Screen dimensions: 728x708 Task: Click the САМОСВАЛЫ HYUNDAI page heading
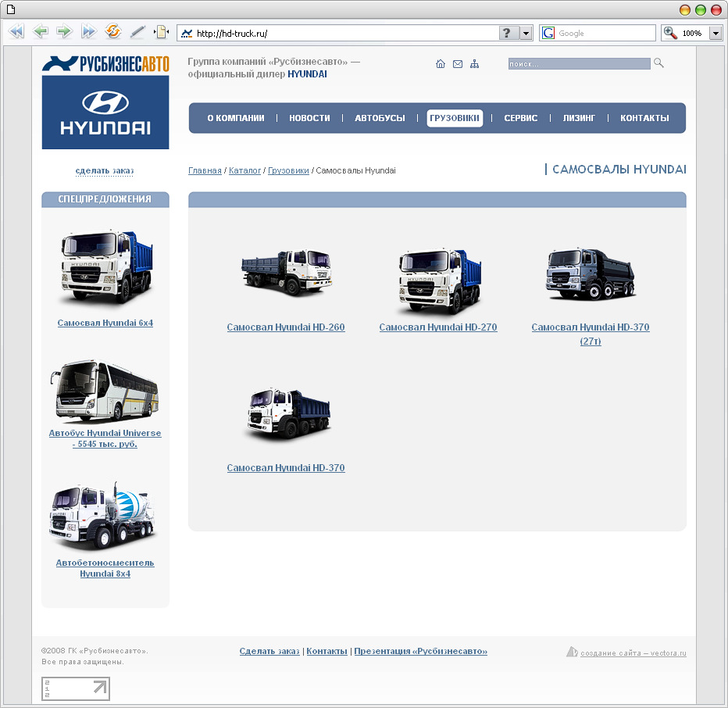tap(619, 170)
